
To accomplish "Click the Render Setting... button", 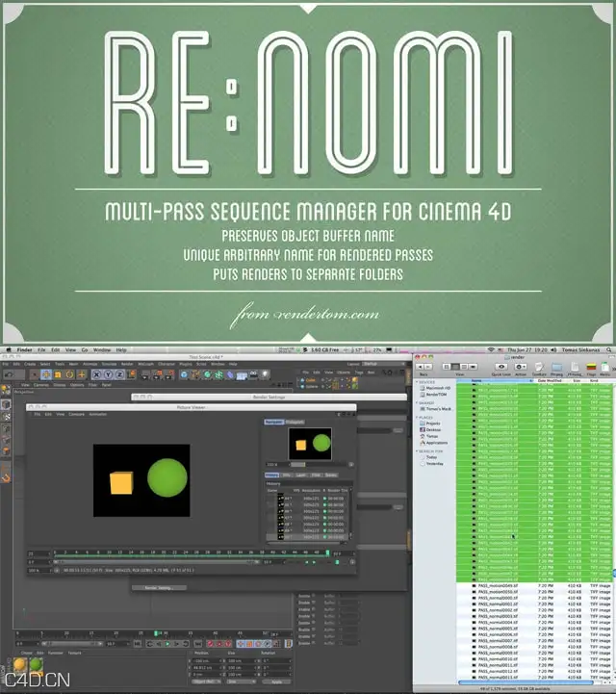I will [159, 588].
